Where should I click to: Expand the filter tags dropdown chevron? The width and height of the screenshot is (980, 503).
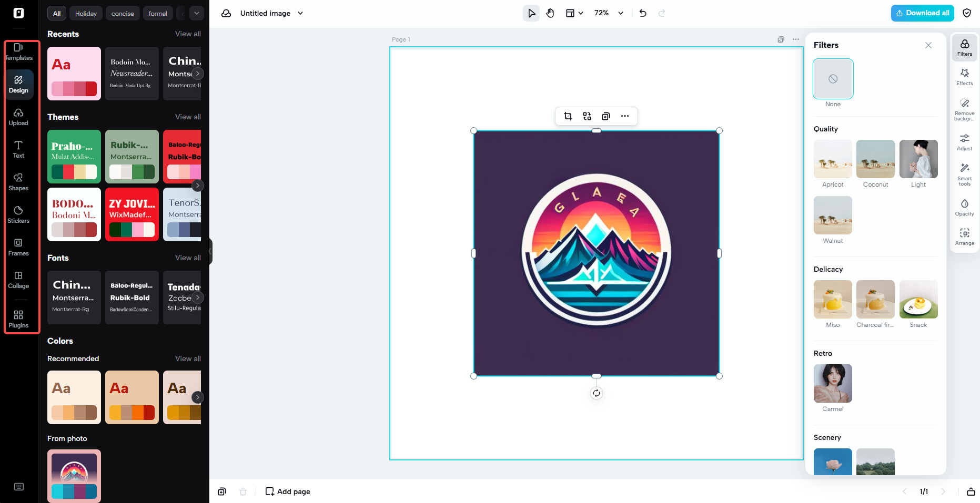(196, 13)
